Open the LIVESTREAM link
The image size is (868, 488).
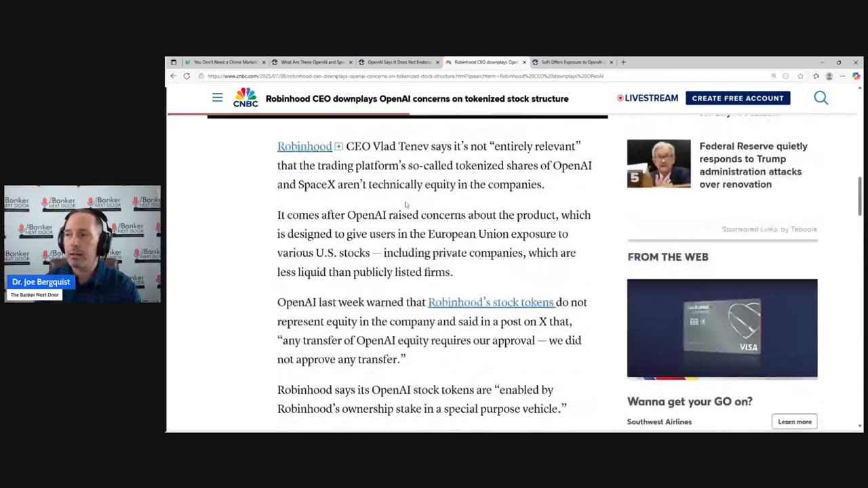tap(648, 98)
